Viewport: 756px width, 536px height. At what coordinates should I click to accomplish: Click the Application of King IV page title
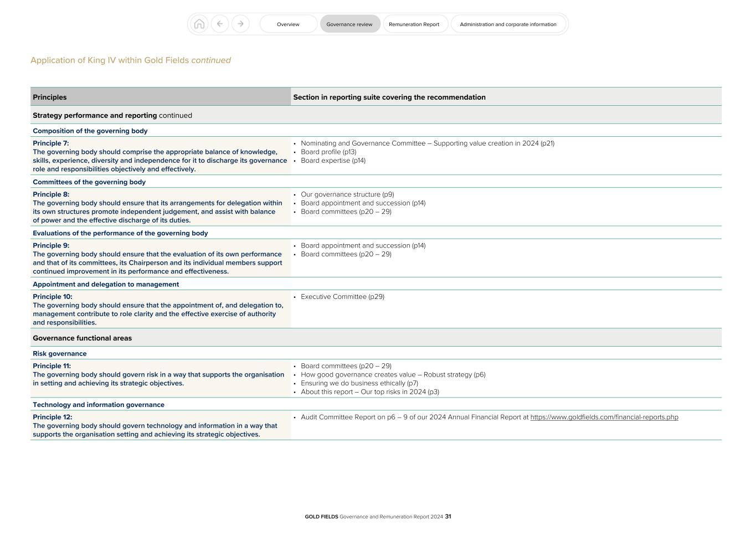click(130, 60)
